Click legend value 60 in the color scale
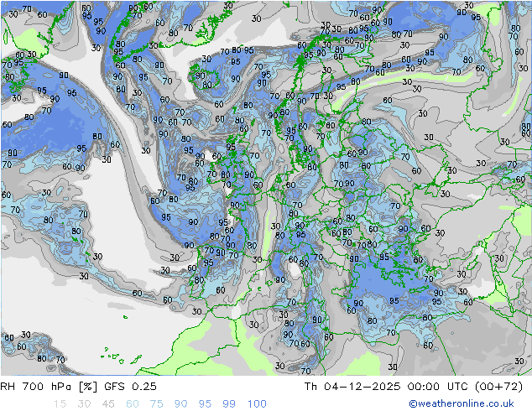Image resolution: width=532 pixels, height=411 pixels. [x=133, y=404]
